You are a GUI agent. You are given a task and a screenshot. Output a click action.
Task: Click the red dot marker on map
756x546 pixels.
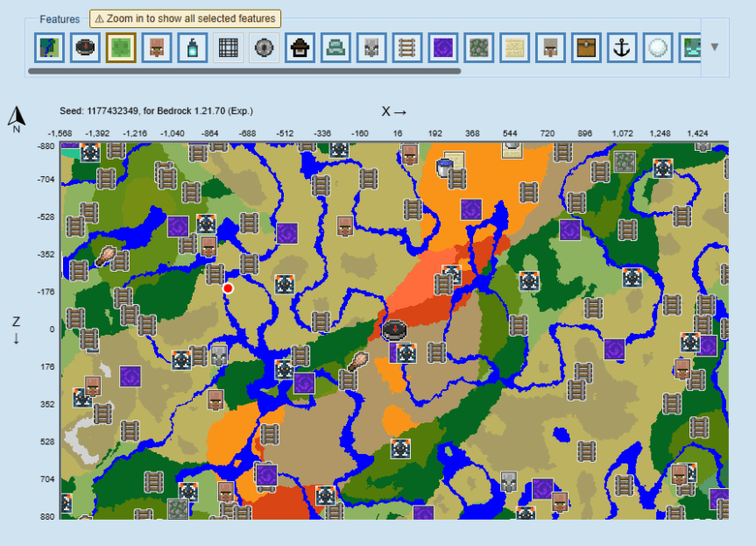(228, 287)
